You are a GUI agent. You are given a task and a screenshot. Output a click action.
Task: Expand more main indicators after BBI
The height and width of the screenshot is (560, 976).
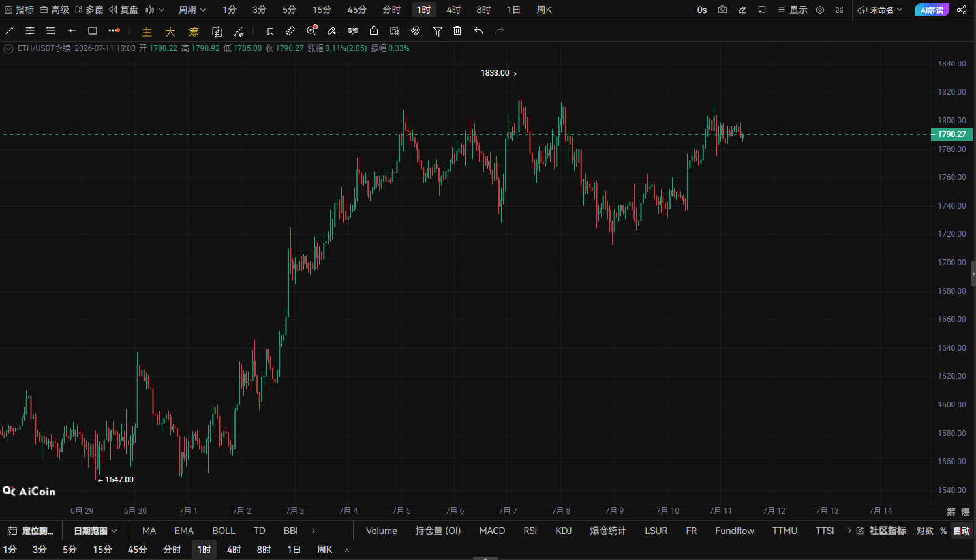point(313,531)
